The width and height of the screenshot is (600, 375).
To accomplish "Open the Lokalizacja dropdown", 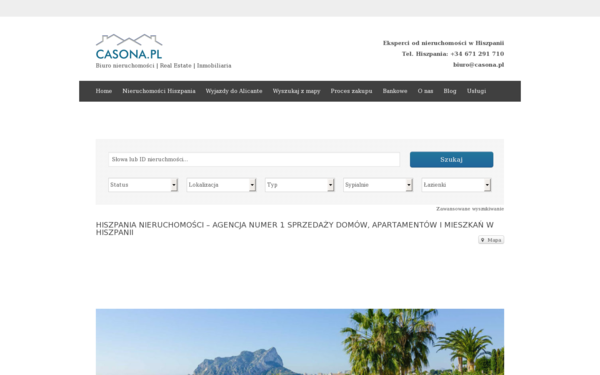I will coord(221,185).
